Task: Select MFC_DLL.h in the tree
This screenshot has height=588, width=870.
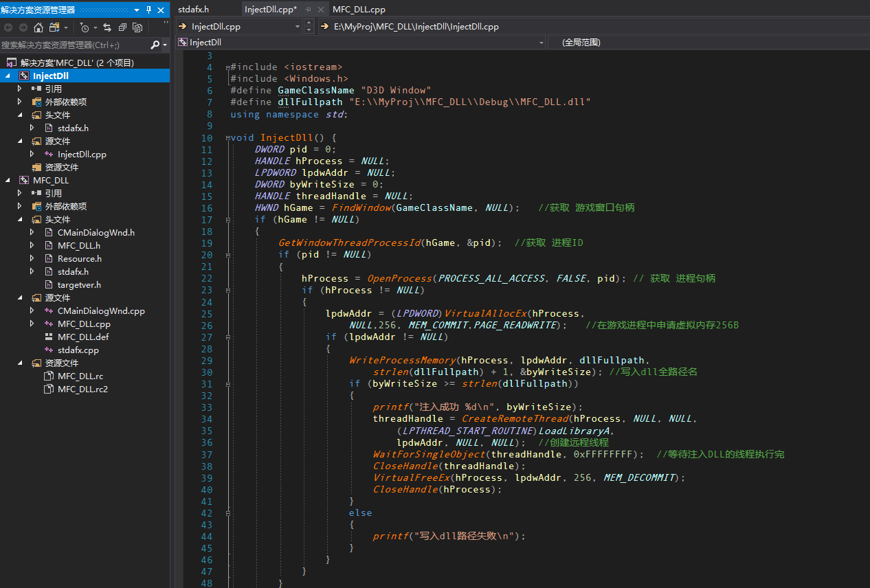Action: click(78, 245)
